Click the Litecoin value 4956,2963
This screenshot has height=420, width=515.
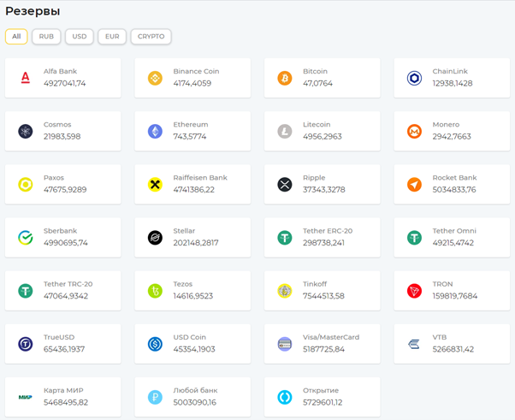(x=323, y=137)
